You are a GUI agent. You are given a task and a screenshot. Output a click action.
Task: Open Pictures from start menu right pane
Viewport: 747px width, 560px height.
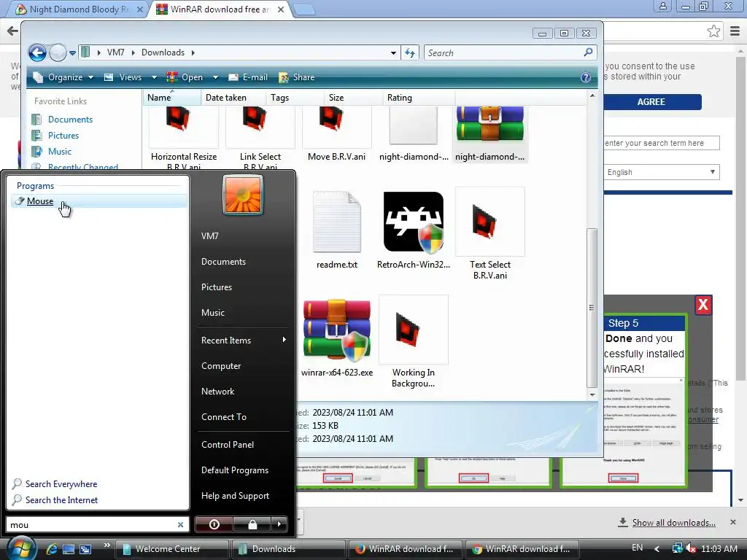click(216, 287)
